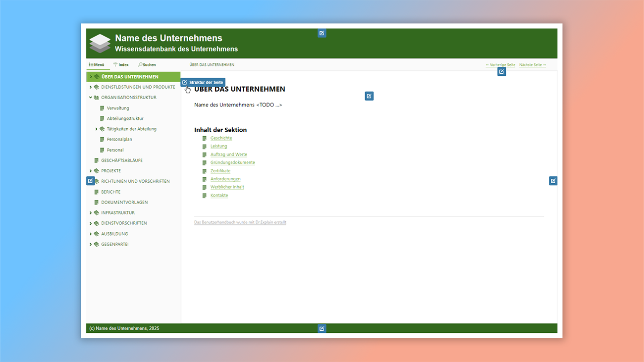Click the page icon next to Zertifikate
644x362 pixels.
point(204,171)
